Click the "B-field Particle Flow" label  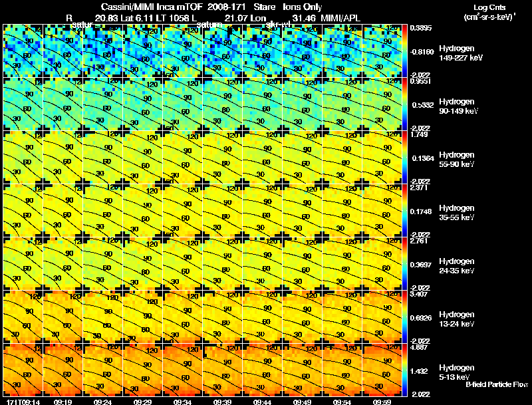pos(497,384)
